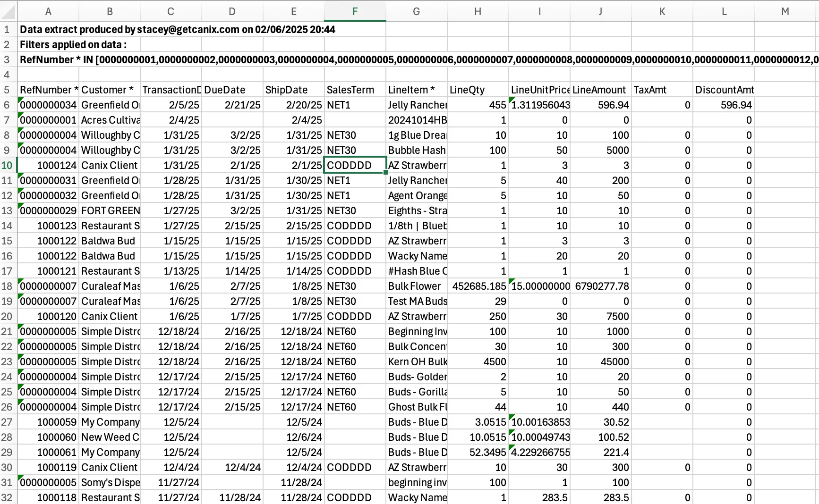Viewport: 819px width, 504px height.
Task: Select the 'Customer *' header cell
Action: (110, 90)
